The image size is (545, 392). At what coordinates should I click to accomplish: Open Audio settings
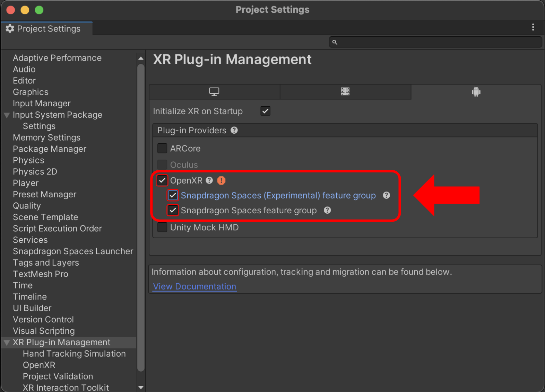24,69
